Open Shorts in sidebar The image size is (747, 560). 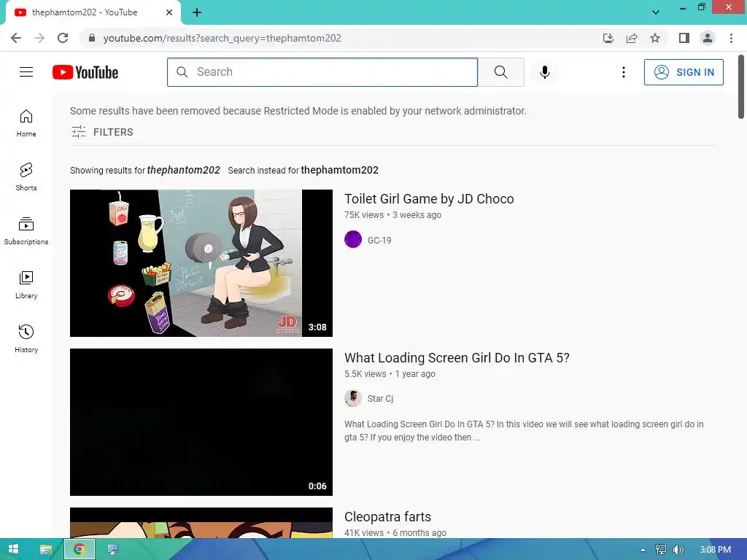pyautogui.click(x=26, y=177)
